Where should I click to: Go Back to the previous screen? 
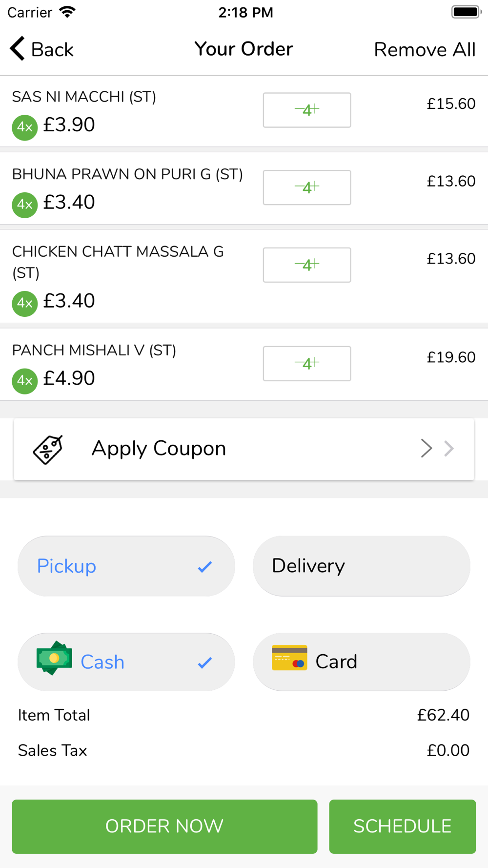[x=41, y=49]
